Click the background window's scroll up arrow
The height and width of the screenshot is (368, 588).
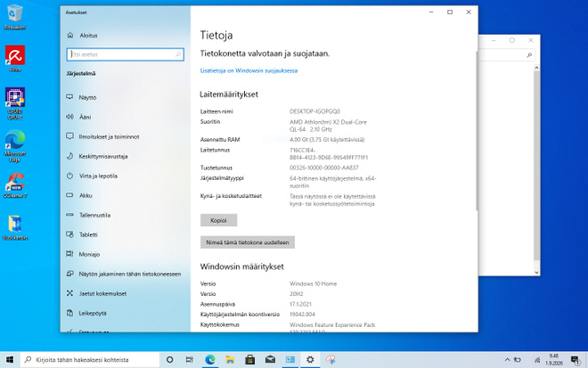click(536, 68)
